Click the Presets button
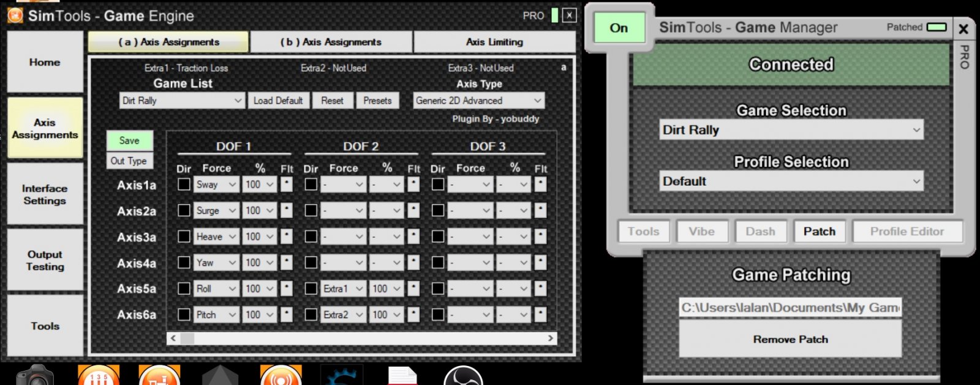Image resolution: width=980 pixels, height=385 pixels. point(377,101)
